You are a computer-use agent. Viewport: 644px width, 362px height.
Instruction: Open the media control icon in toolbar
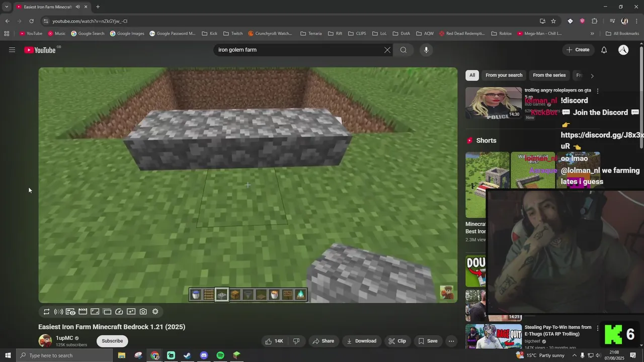tap(612, 21)
